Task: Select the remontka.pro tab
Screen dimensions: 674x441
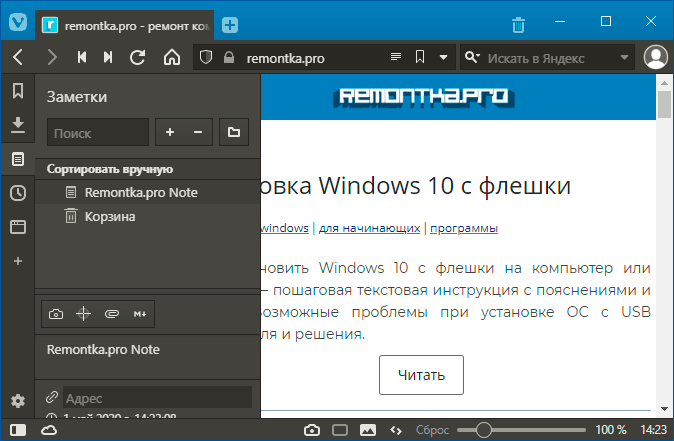Action: tap(125, 26)
